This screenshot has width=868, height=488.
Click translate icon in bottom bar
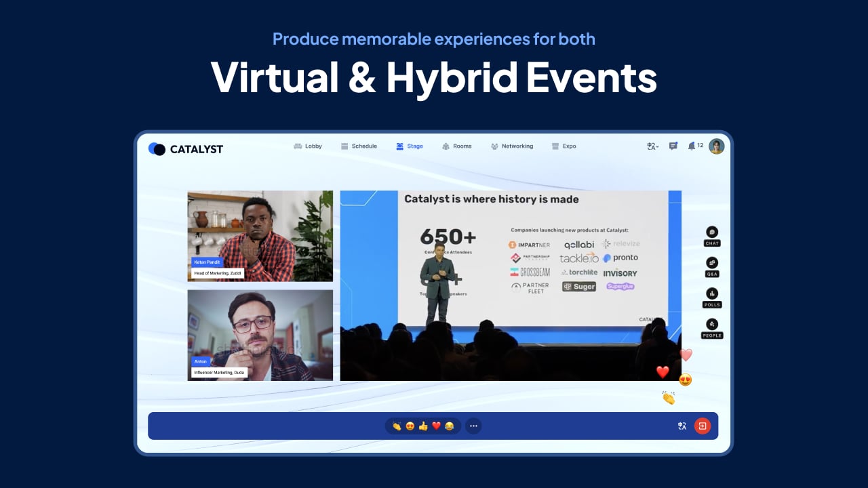tap(682, 426)
